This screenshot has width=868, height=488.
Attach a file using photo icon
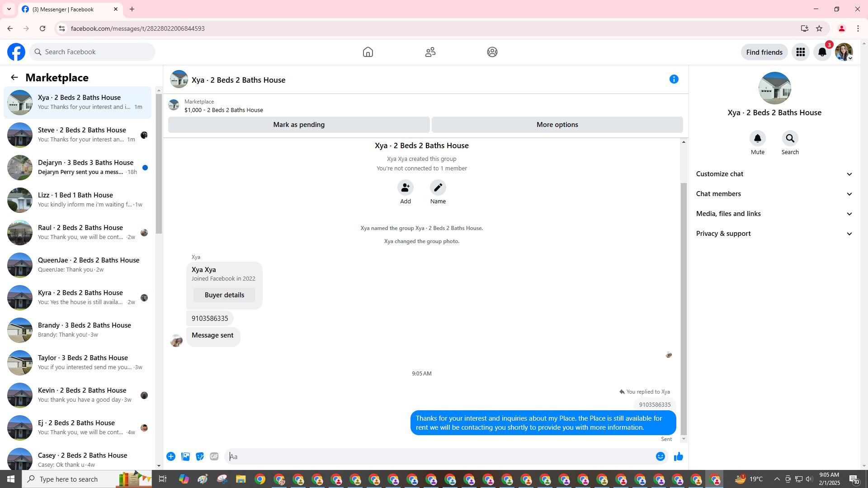185,457
